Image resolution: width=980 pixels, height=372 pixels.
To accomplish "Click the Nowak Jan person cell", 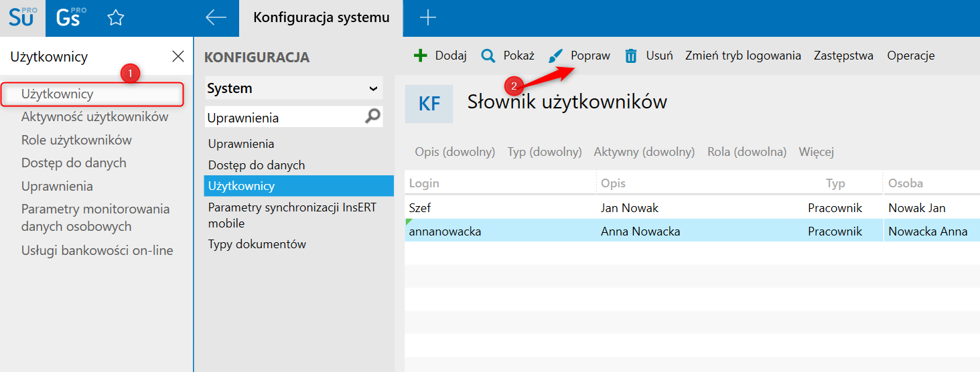I will (x=917, y=207).
